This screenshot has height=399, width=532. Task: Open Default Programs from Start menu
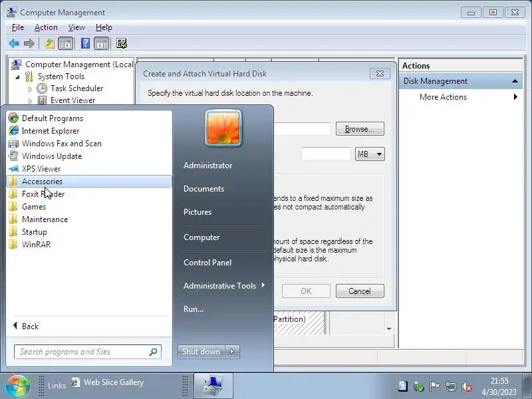click(89, 118)
